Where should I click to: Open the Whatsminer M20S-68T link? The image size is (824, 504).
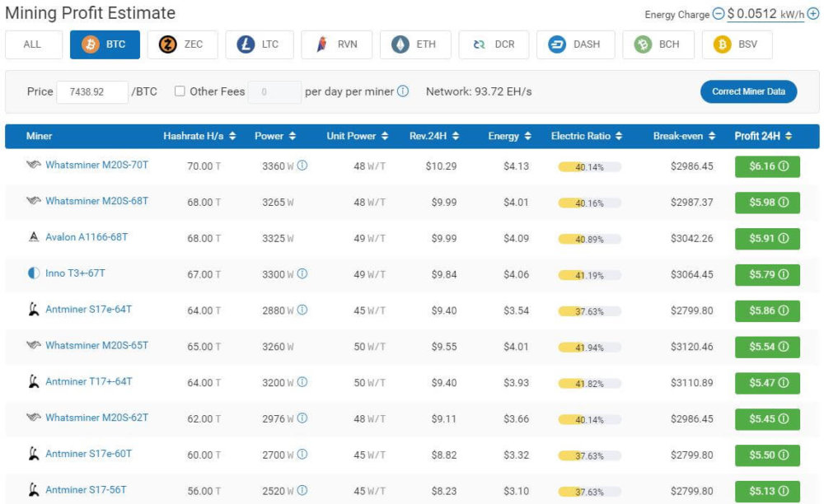[x=96, y=201]
